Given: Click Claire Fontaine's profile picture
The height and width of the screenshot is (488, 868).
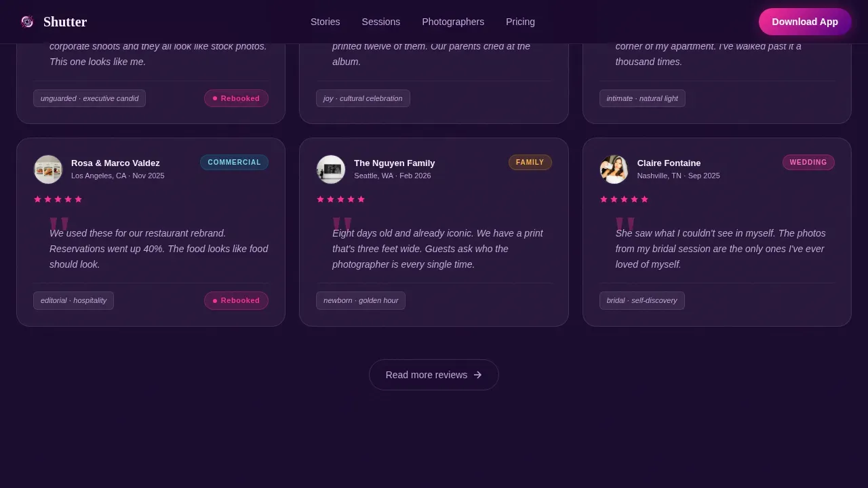Looking at the screenshot, I should tap(614, 169).
